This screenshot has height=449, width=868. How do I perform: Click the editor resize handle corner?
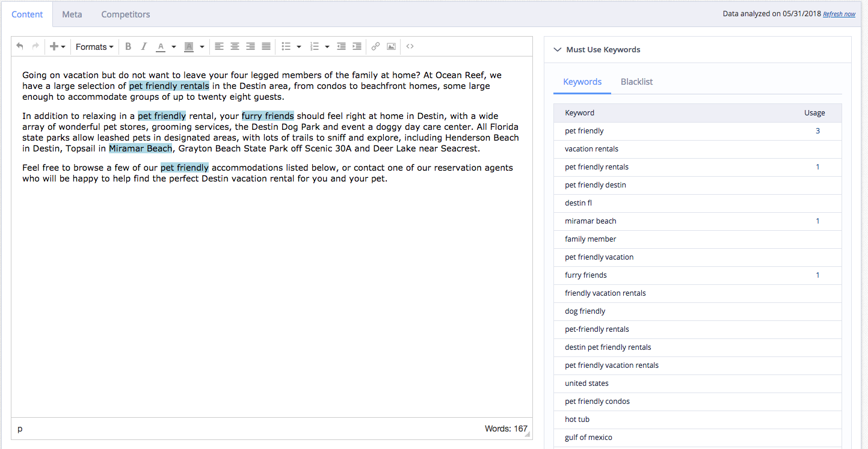point(528,435)
